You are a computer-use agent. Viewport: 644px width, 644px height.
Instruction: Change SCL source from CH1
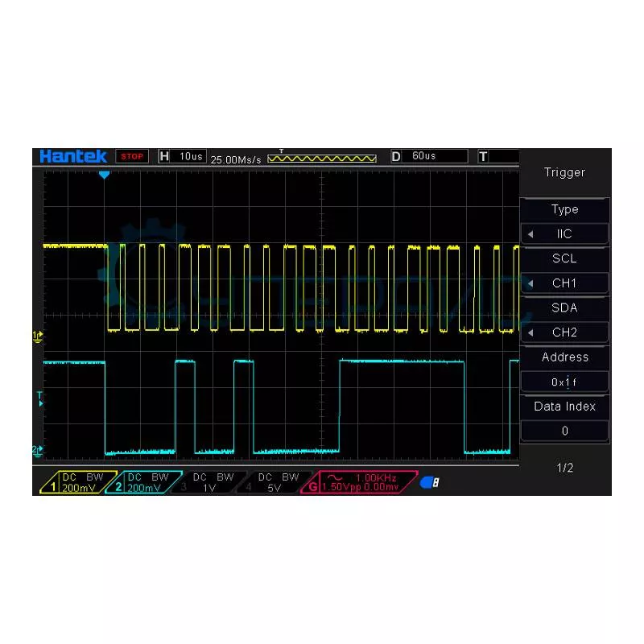564,283
